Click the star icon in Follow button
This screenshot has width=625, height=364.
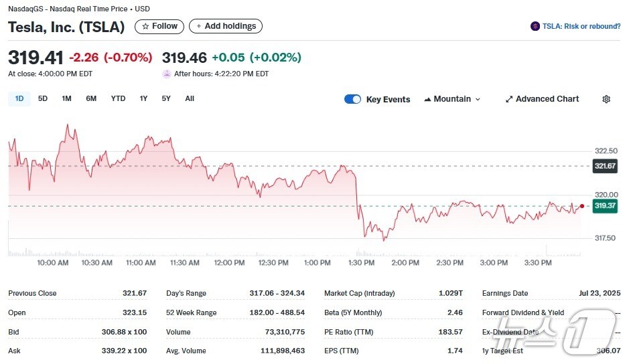point(145,26)
